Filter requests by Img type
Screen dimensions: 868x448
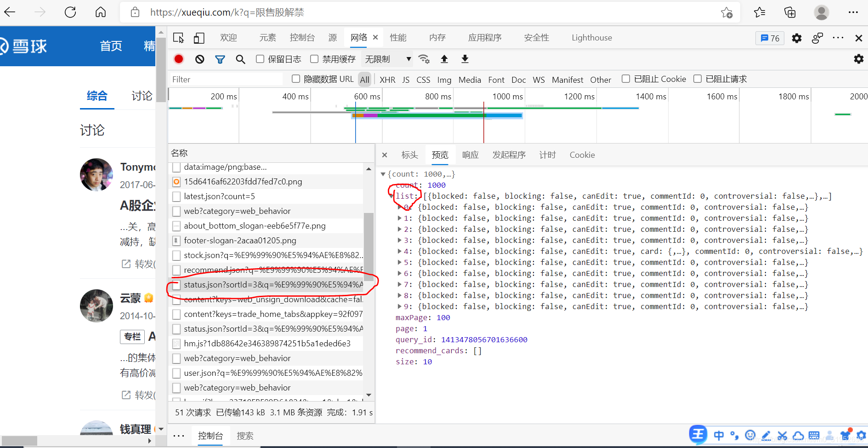click(444, 80)
